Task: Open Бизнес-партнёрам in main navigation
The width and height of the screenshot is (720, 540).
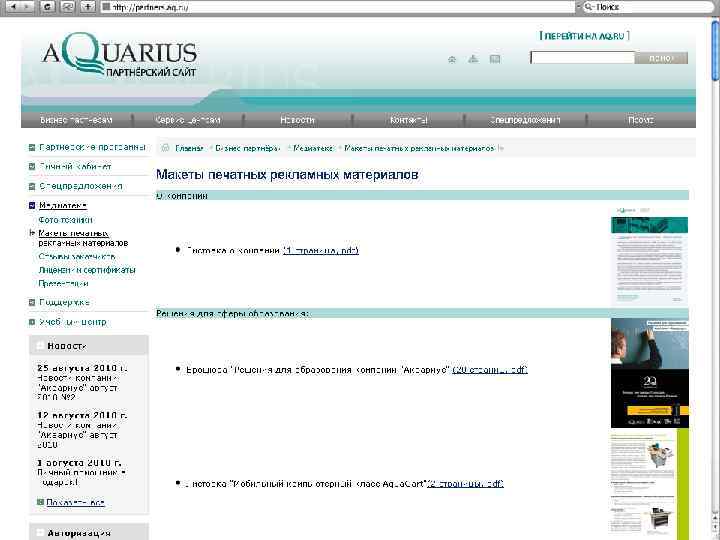Action: 76,120
